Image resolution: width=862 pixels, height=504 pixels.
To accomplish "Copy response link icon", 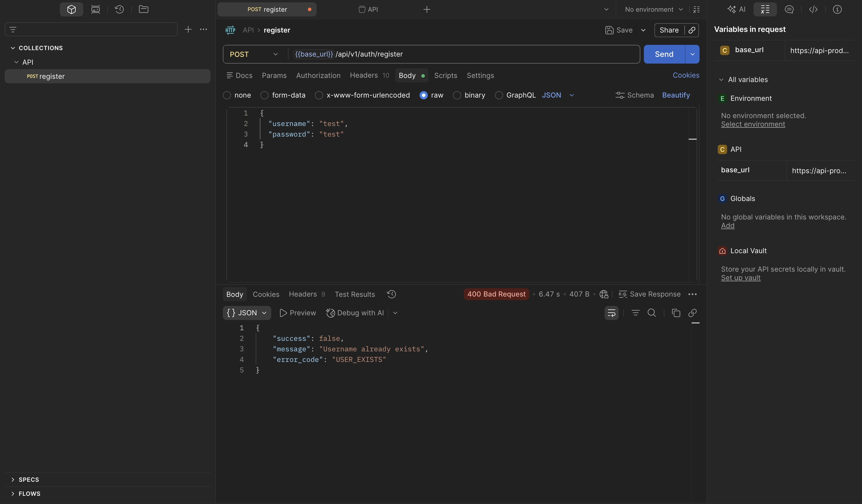I will point(692,313).
